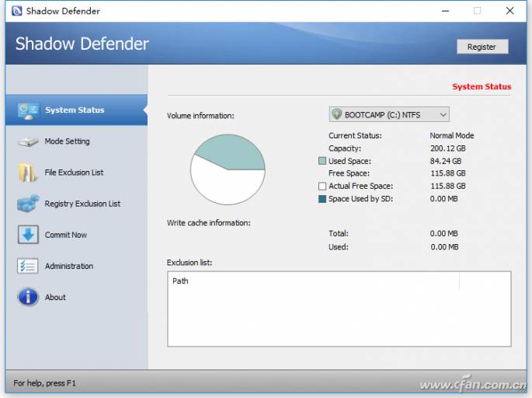Click the File Exclusion List folder icon

point(27,173)
